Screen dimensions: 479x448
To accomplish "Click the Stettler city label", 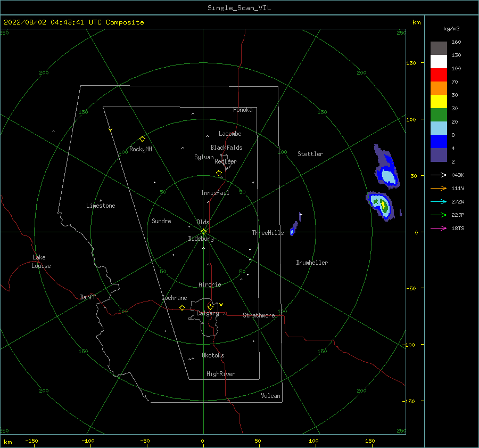I will point(310,154).
